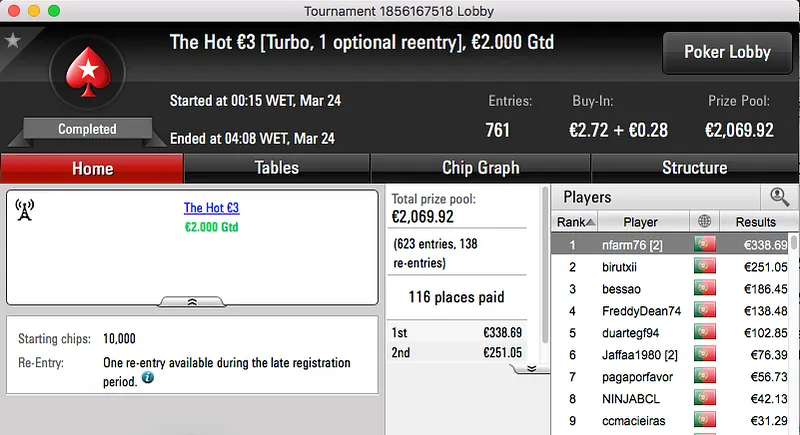Open the Chip Graph tab

[x=480, y=168]
